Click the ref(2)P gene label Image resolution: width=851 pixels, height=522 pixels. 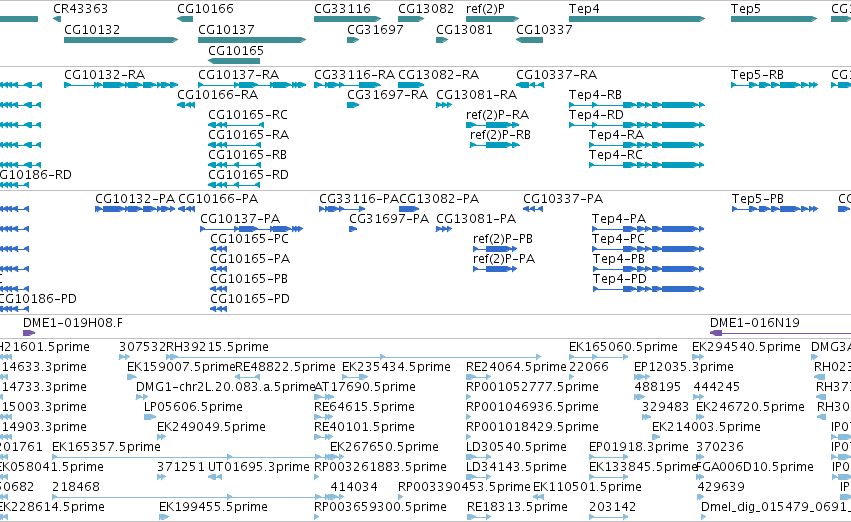[485, 9]
